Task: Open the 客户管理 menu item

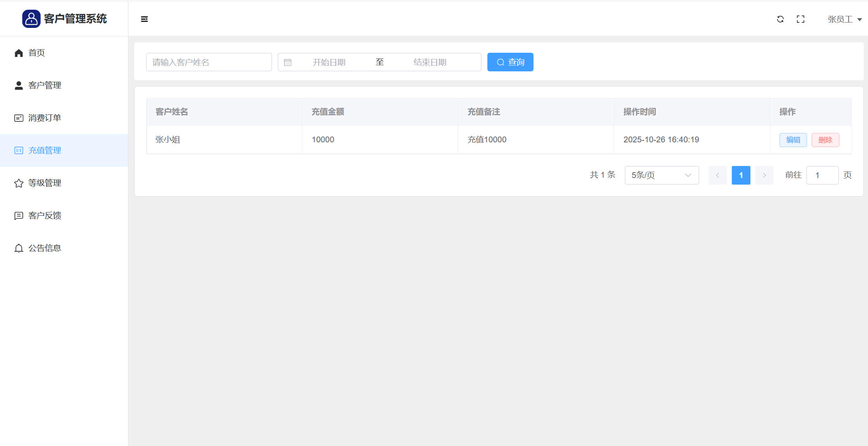Action: (x=45, y=85)
